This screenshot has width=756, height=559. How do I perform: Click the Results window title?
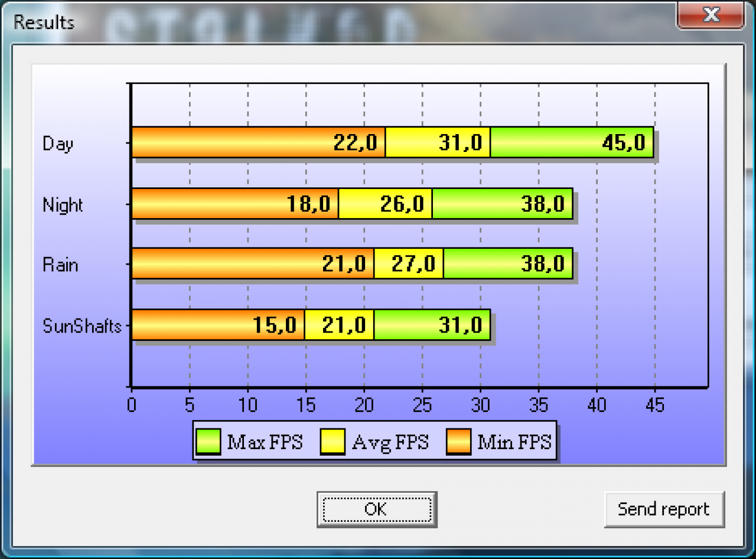(44, 22)
